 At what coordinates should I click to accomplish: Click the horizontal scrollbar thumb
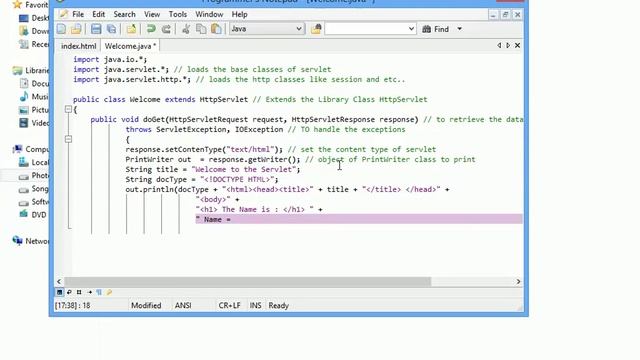(x=248, y=282)
